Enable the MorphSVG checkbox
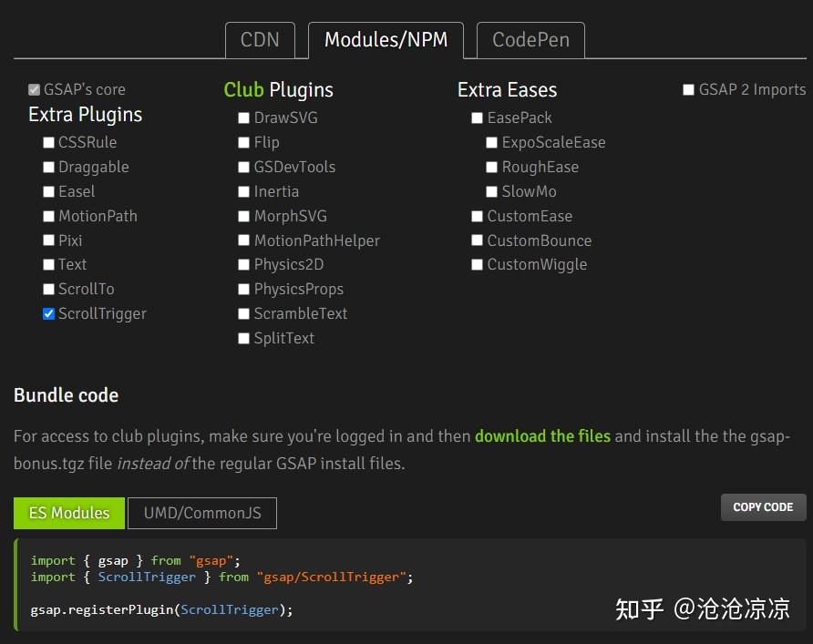813x644 pixels. [244, 217]
